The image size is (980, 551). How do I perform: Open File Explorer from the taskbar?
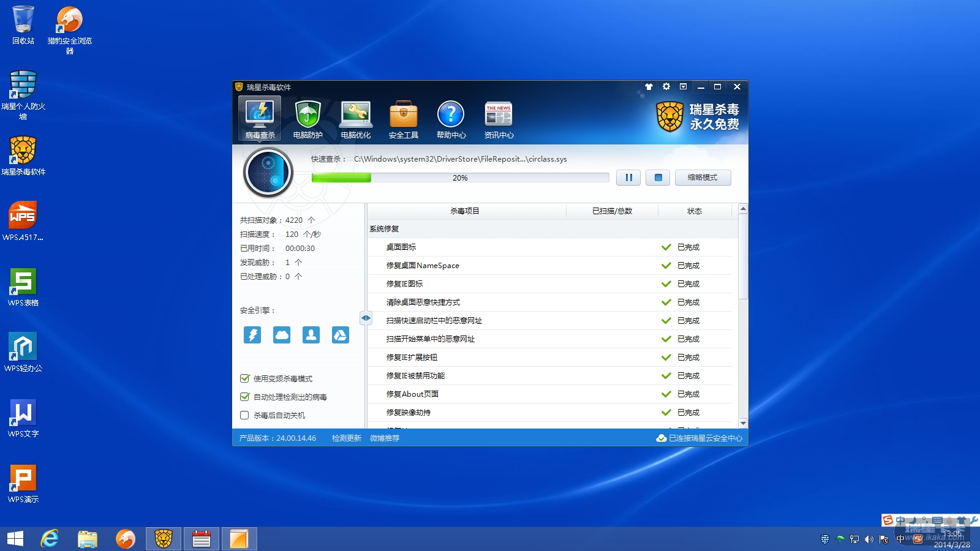click(x=88, y=539)
